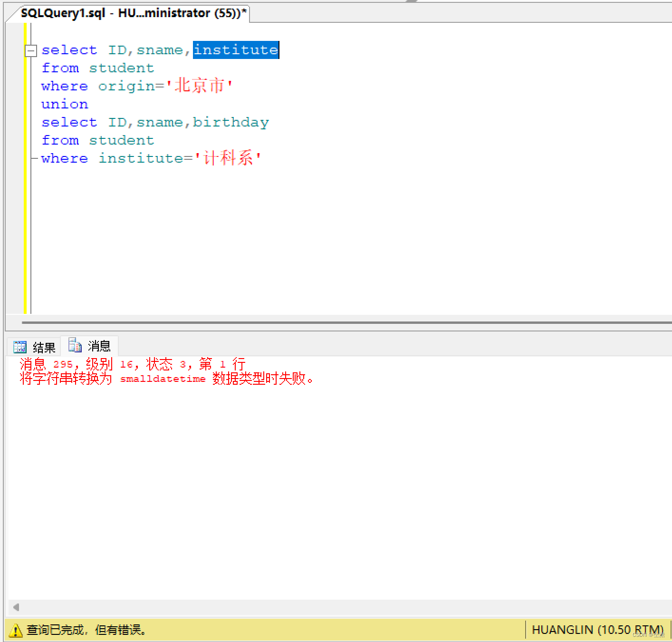
Task: Click status text 查询已完成，但有错误
Action: (x=86, y=630)
